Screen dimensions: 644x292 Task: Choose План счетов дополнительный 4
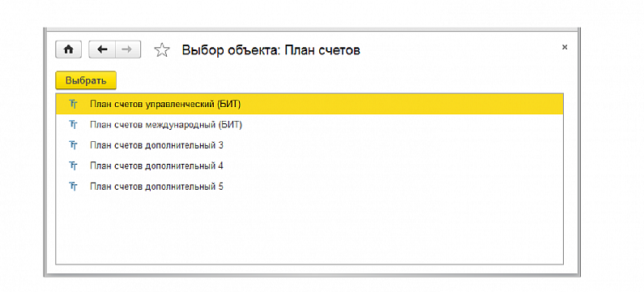click(309, 165)
